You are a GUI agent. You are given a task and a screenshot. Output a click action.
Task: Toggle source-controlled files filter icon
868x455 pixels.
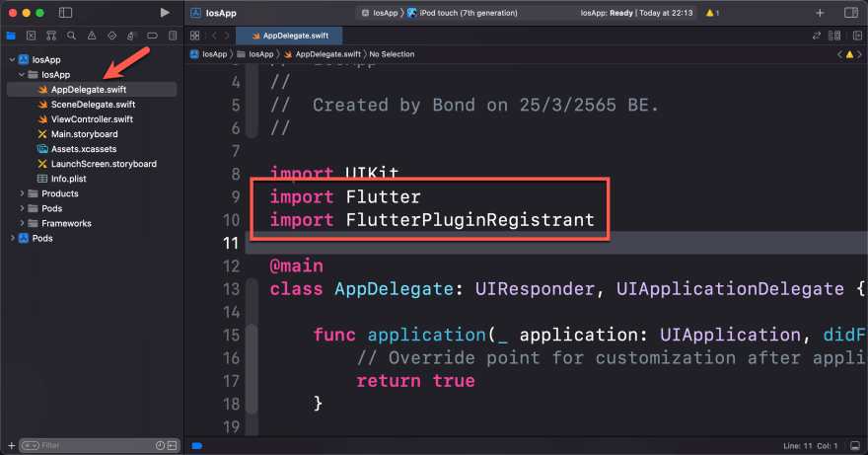click(x=173, y=445)
